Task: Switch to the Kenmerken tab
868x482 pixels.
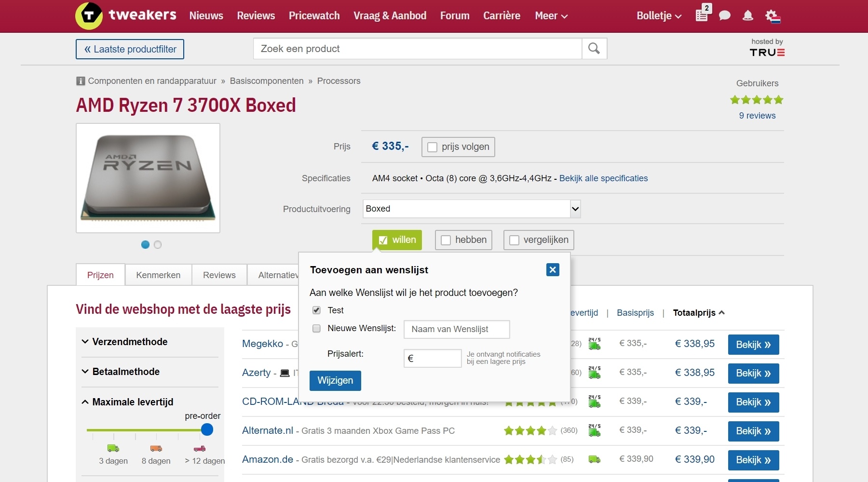Action: [158, 275]
